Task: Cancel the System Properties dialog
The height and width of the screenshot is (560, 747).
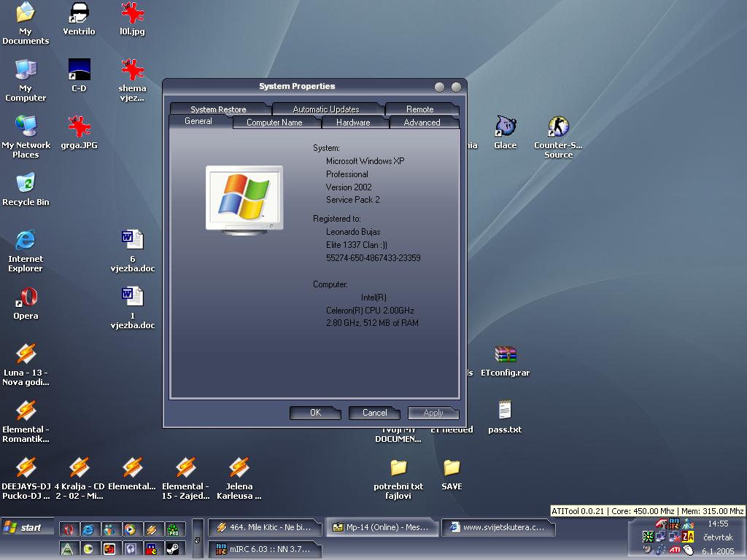Action: click(375, 413)
